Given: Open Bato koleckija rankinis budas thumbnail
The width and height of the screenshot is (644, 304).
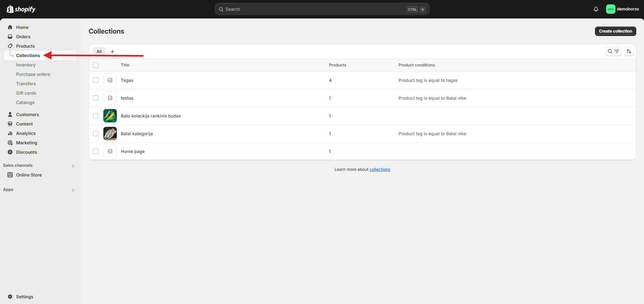Looking at the screenshot, I should (110, 116).
